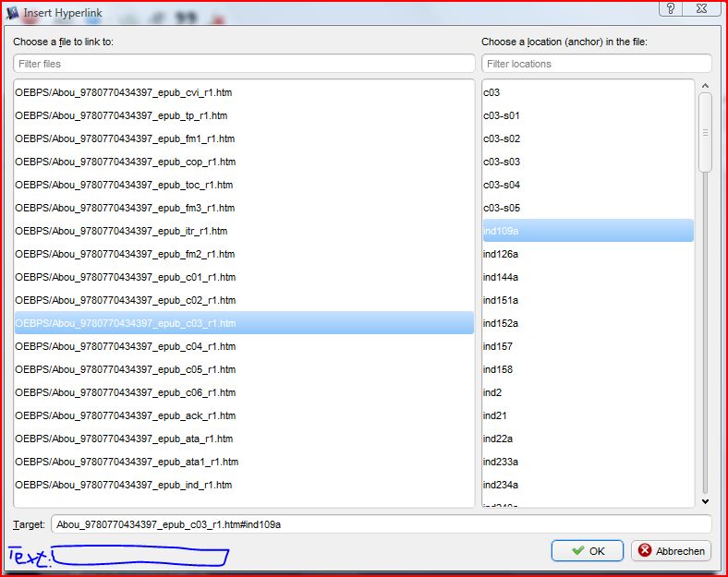Close the Insert Hyperlink dialog
This screenshot has height=577, width=728.
(x=701, y=8)
